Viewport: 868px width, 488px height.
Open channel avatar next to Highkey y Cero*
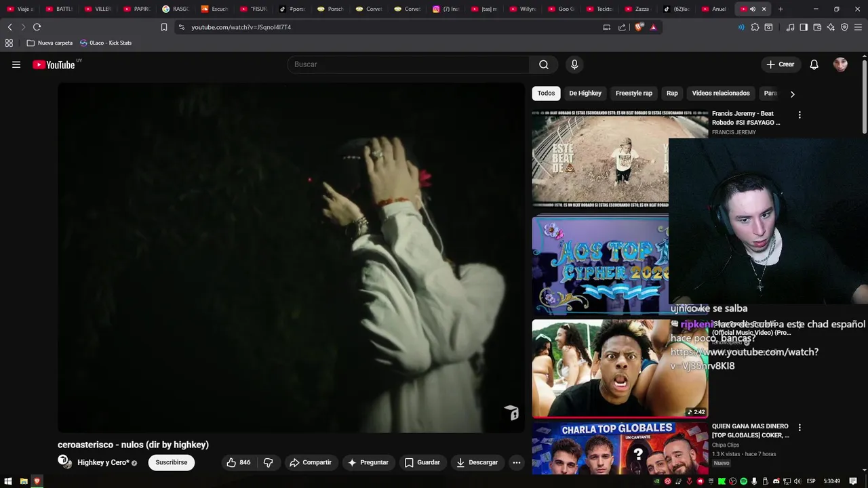pyautogui.click(x=64, y=462)
